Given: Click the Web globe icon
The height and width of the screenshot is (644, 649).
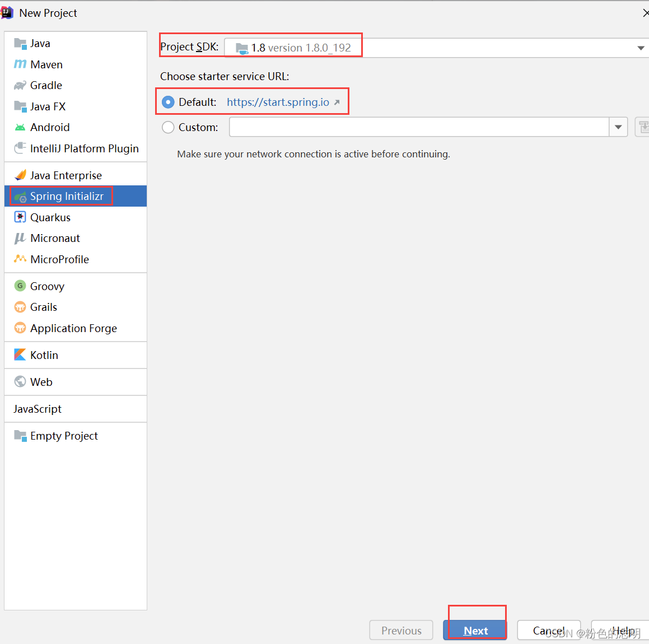Looking at the screenshot, I should point(20,381).
